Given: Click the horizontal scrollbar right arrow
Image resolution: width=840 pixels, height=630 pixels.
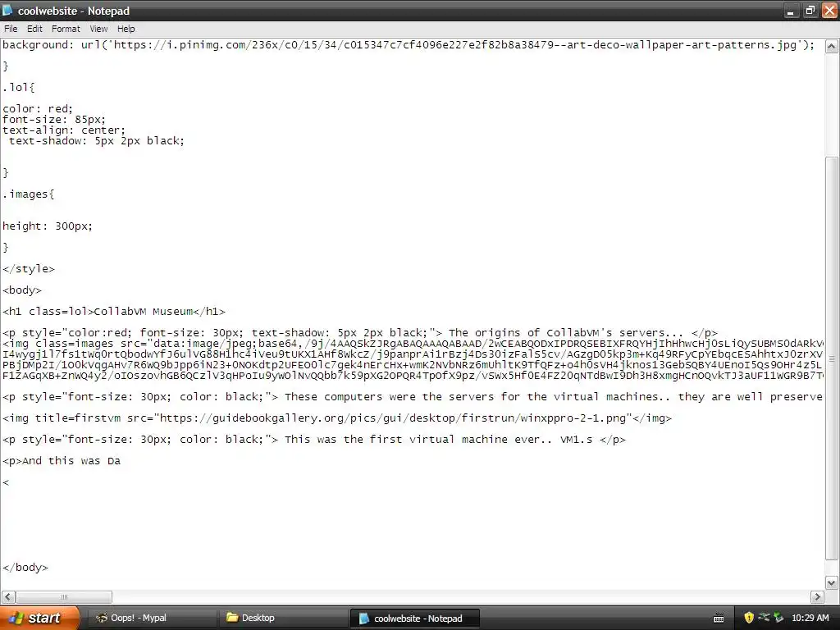Looking at the screenshot, I should [818, 596].
